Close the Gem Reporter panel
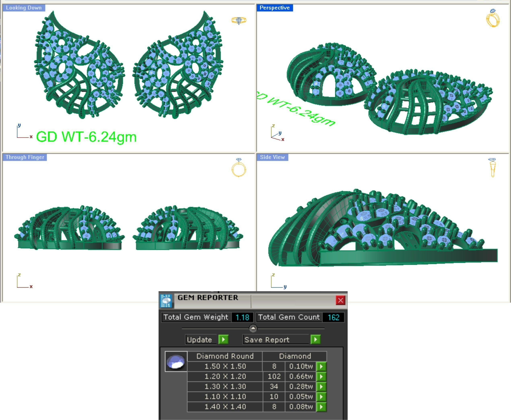511x420 pixels. [340, 300]
